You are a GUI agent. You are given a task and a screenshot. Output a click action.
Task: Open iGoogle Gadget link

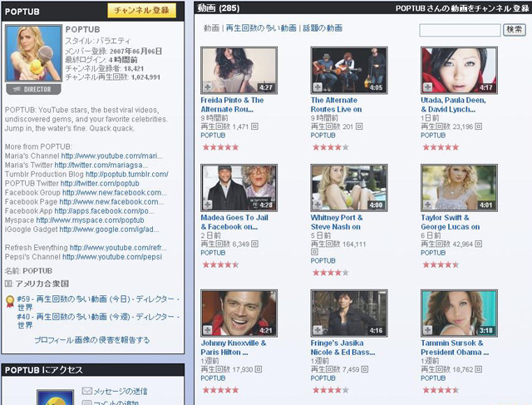tap(109, 230)
